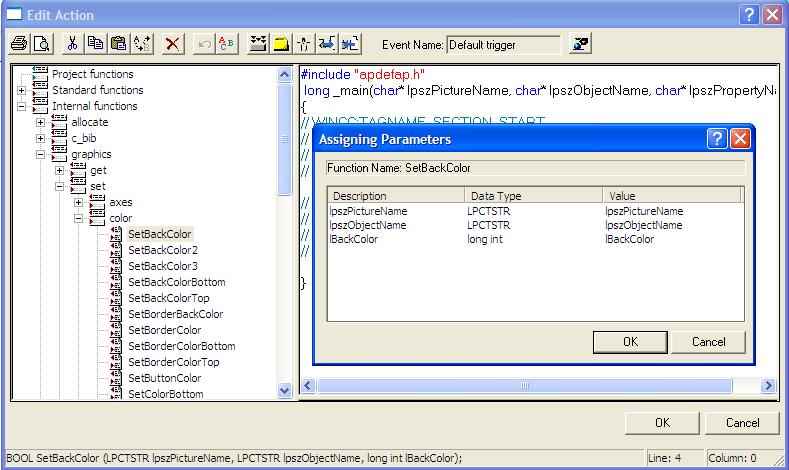Click the A-to-B swap text icon
The height and width of the screenshot is (470, 789).
(x=142, y=44)
